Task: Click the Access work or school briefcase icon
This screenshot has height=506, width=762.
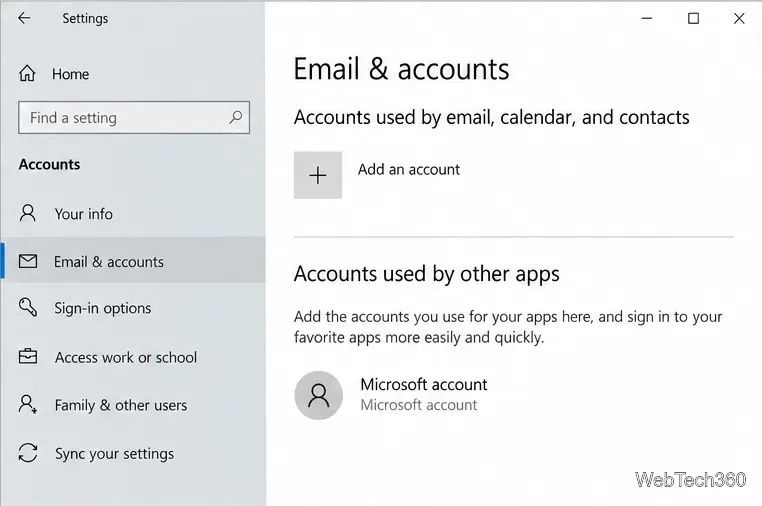Action: [28, 356]
